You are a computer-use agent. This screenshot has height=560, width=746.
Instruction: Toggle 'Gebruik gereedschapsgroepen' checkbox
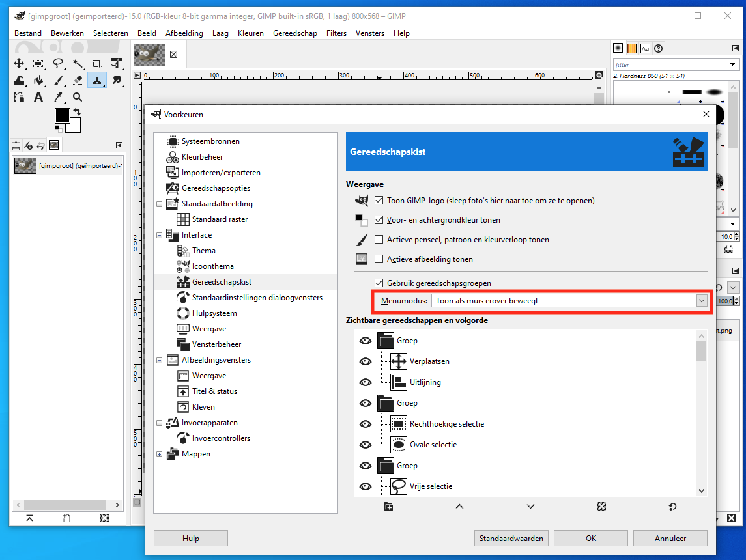[x=379, y=283]
